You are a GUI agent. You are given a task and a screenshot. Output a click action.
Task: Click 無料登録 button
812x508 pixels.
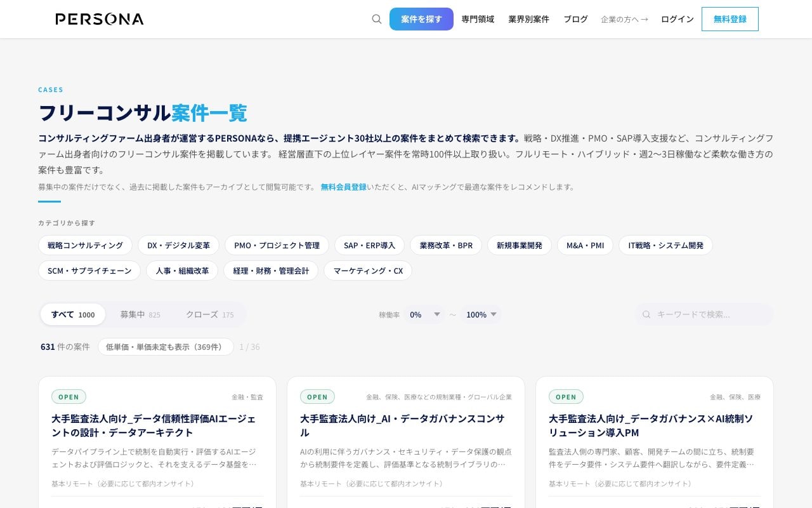point(730,19)
